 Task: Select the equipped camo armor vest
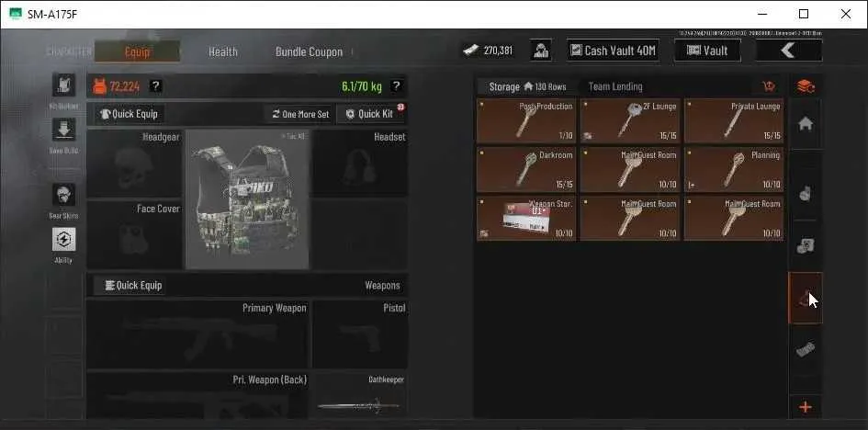[x=247, y=199]
